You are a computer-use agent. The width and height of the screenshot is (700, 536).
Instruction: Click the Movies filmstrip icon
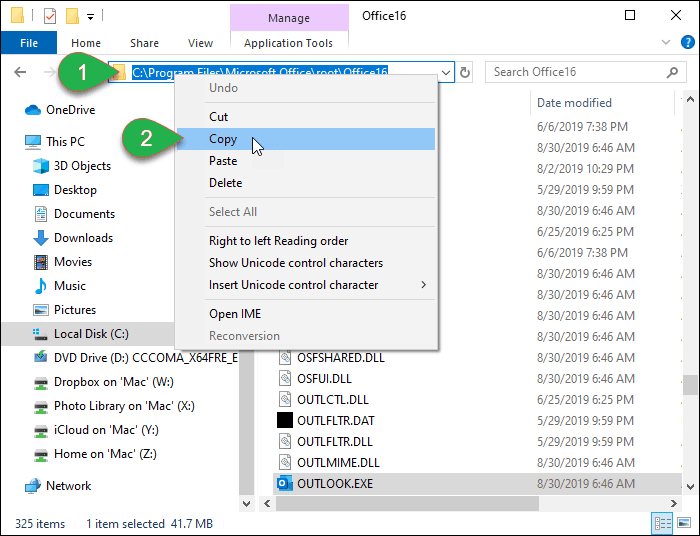point(41,262)
